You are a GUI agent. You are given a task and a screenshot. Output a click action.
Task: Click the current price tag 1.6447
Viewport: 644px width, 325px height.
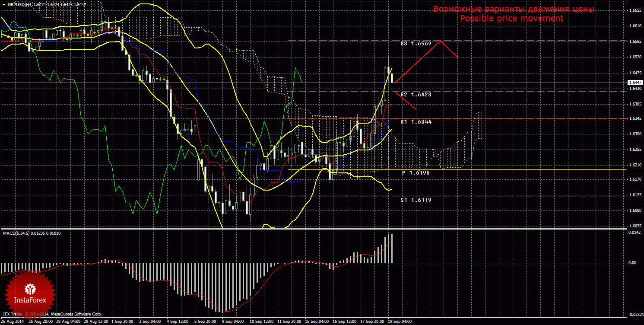click(x=634, y=82)
